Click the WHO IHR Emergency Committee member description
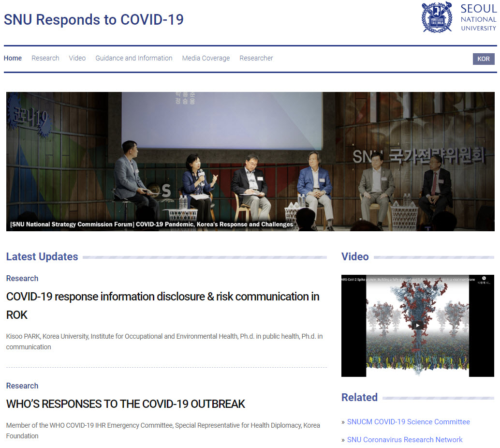The height and width of the screenshot is (448, 500). coord(163,431)
